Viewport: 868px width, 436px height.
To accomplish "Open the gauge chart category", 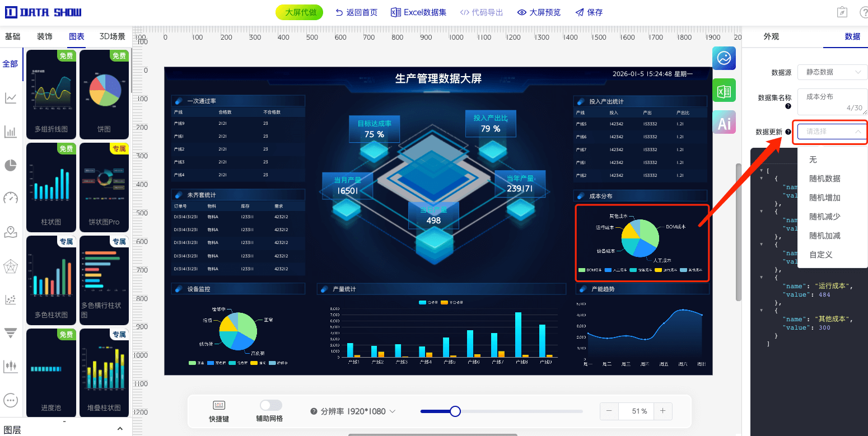I will pyautogui.click(x=11, y=198).
